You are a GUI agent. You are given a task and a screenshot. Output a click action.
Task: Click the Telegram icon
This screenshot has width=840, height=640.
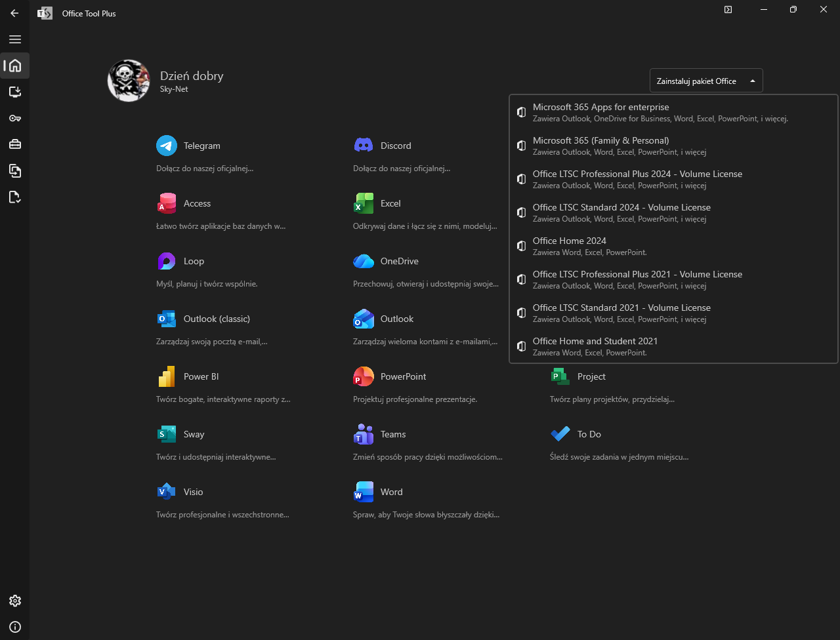tap(167, 146)
